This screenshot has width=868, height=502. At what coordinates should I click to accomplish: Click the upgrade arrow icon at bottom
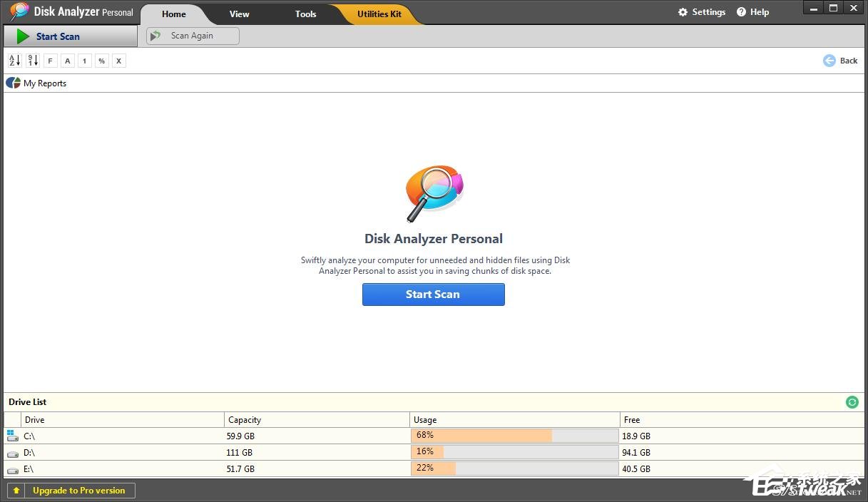coord(16,491)
